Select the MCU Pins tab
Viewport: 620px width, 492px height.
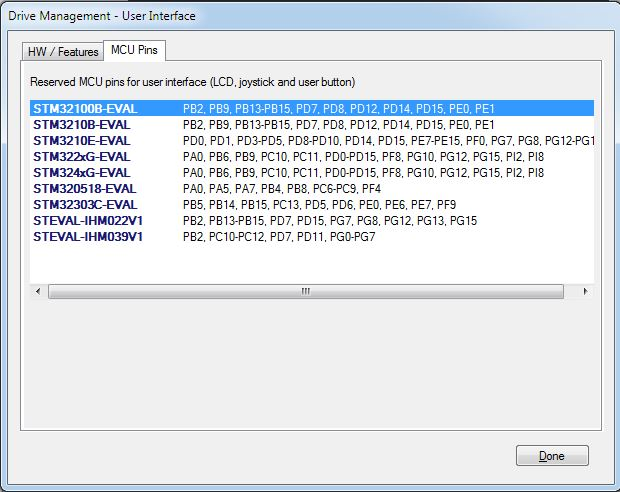pos(134,50)
